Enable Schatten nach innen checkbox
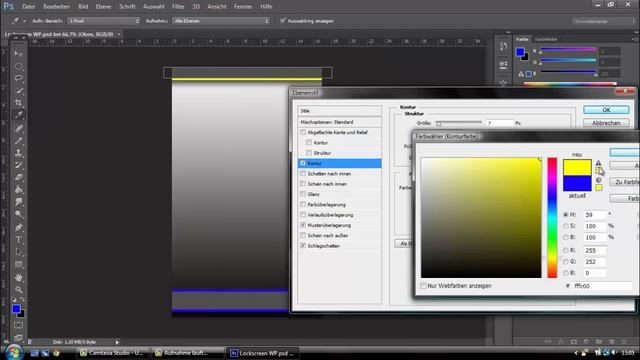The image size is (640, 360). point(303,173)
